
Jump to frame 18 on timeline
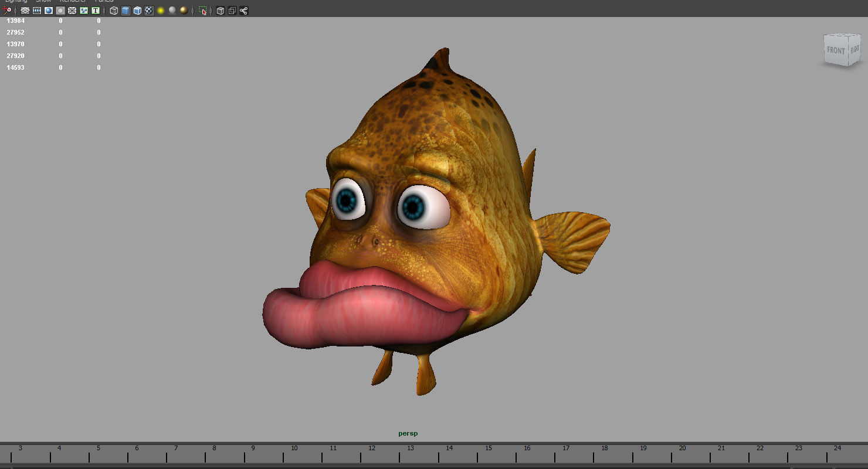604,448
